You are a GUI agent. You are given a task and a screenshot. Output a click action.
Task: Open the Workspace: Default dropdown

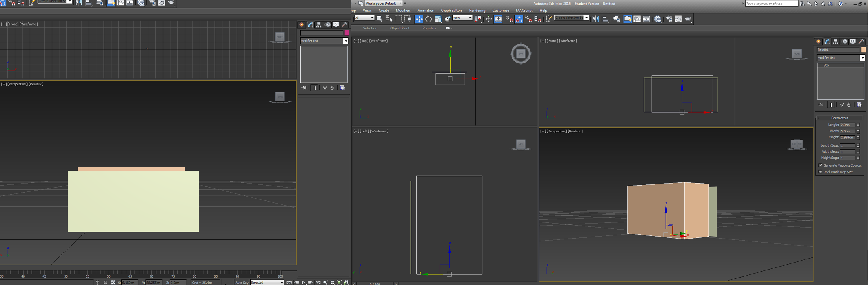pos(383,4)
